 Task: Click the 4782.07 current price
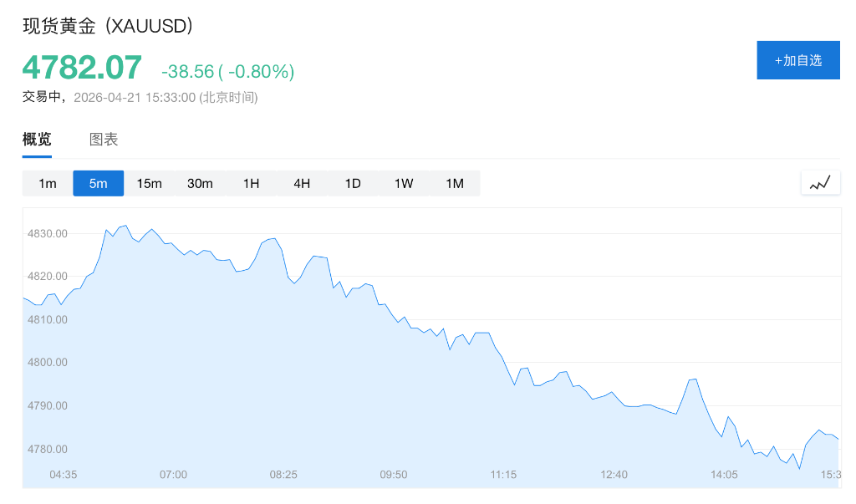[82, 67]
